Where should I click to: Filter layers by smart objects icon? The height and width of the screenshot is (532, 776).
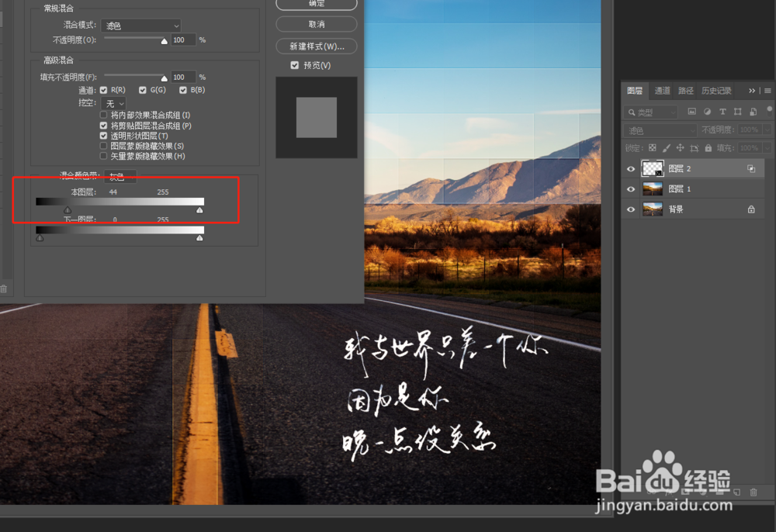point(753,112)
